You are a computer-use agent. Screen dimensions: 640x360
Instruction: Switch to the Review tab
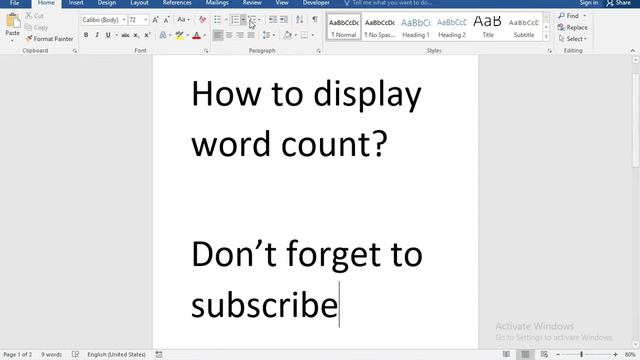pos(252,3)
